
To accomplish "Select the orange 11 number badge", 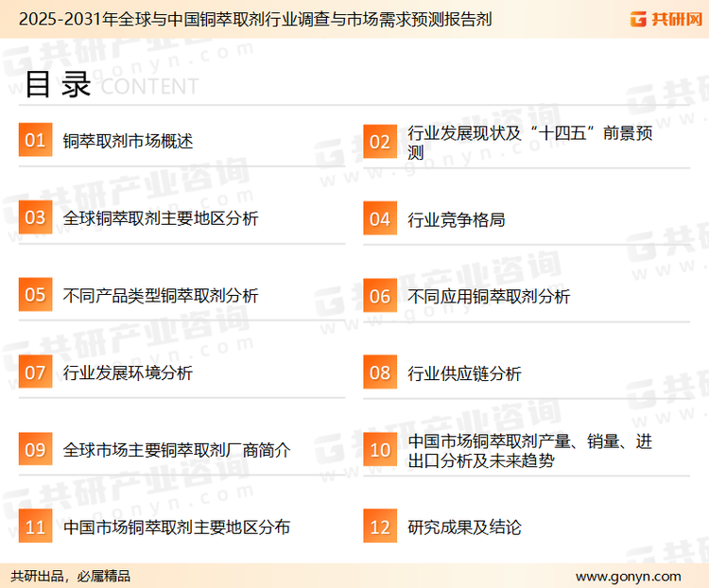I will 35,526.
